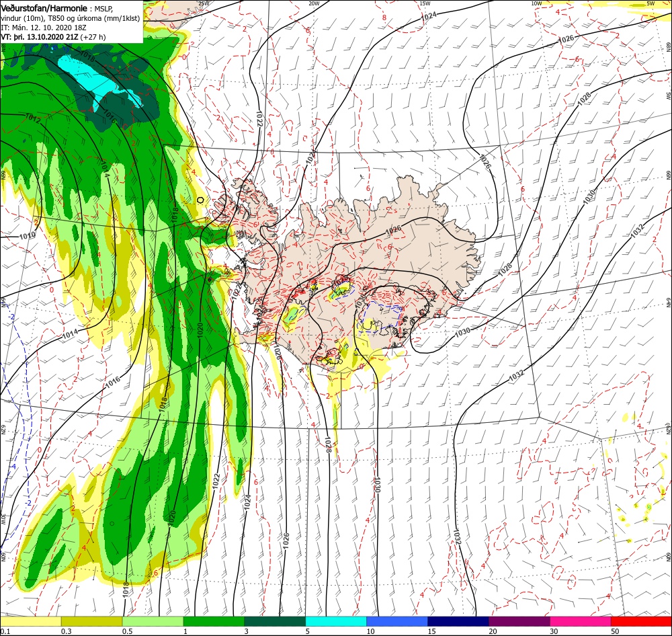Click the '50' legend scale value
The width and height of the screenshot is (672, 636).
[x=616, y=631]
